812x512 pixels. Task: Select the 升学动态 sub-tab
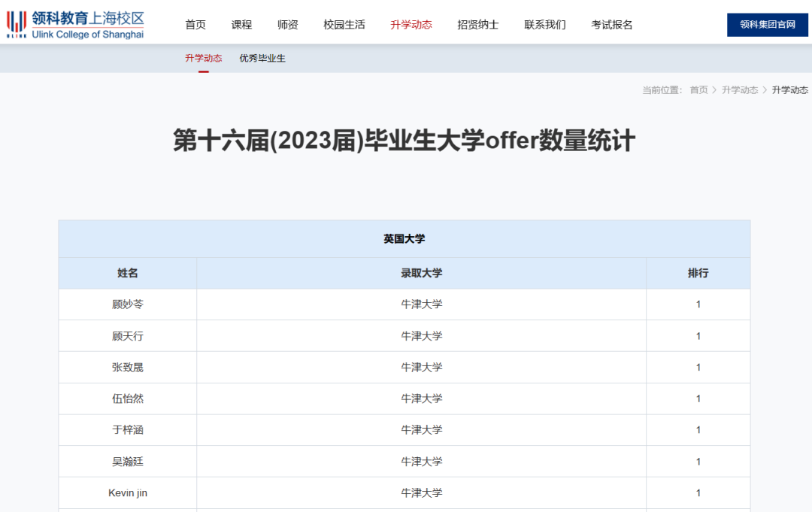pyautogui.click(x=204, y=59)
